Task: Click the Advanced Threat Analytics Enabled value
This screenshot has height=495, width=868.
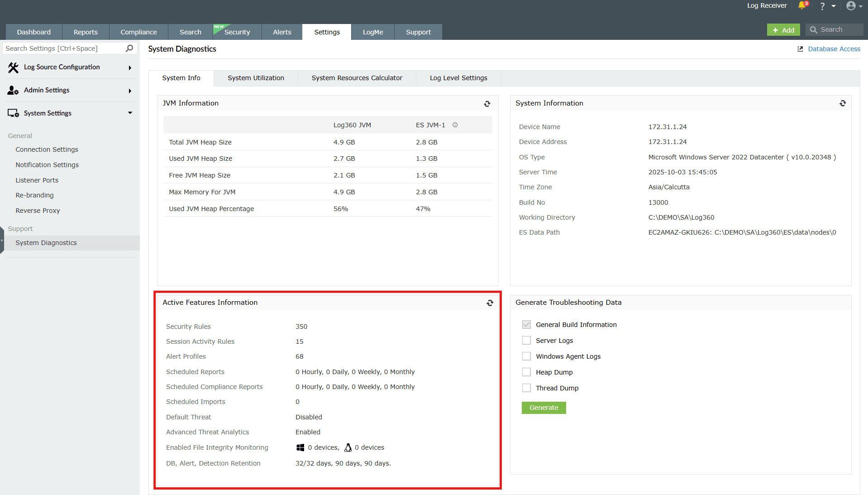Action: click(x=308, y=432)
